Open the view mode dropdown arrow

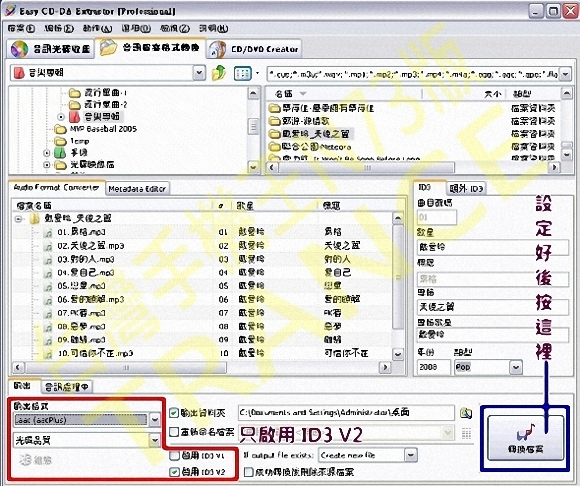[257, 73]
